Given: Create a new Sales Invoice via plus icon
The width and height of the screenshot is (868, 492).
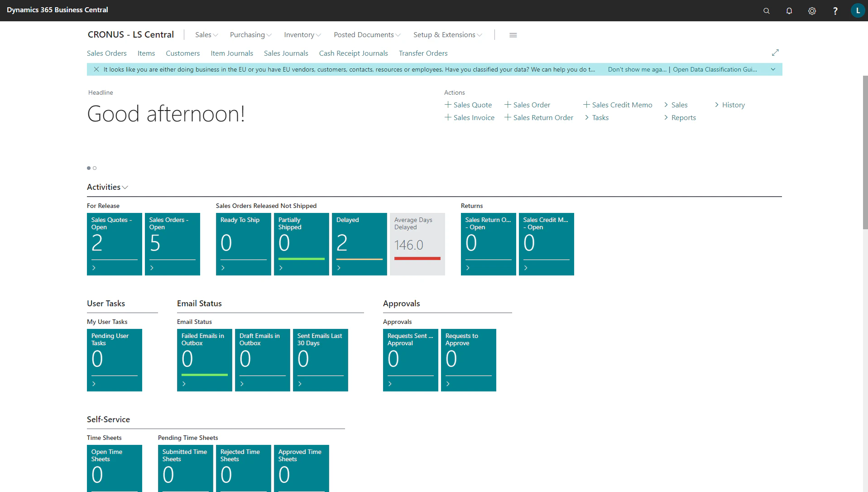Looking at the screenshot, I should (447, 117).
